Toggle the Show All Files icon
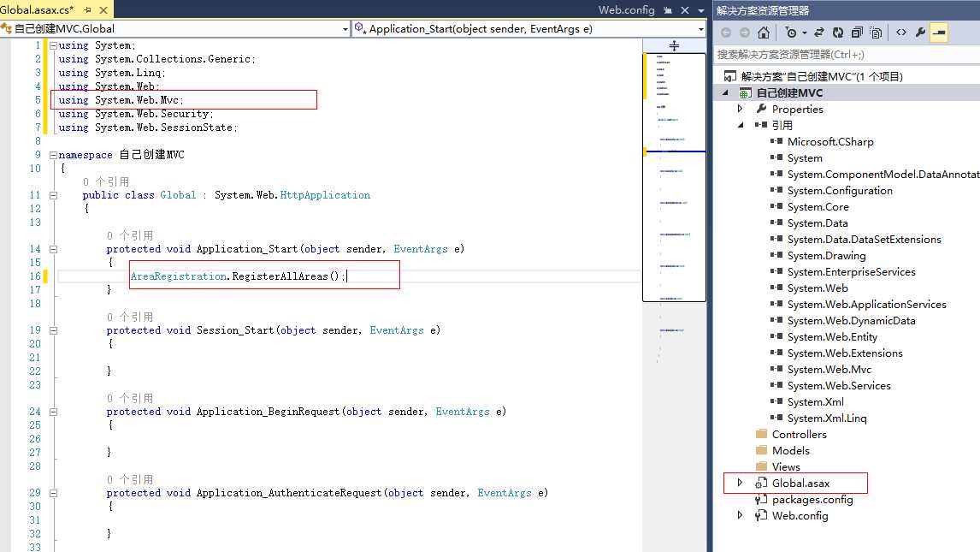Screen dimensions: 980x552 tap(877, 33)
